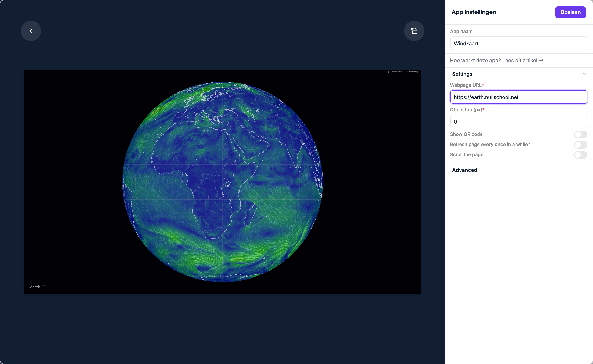Click the App naam Windkaart field
Screen dimensions: 593x364
click(x=519, y=43)
